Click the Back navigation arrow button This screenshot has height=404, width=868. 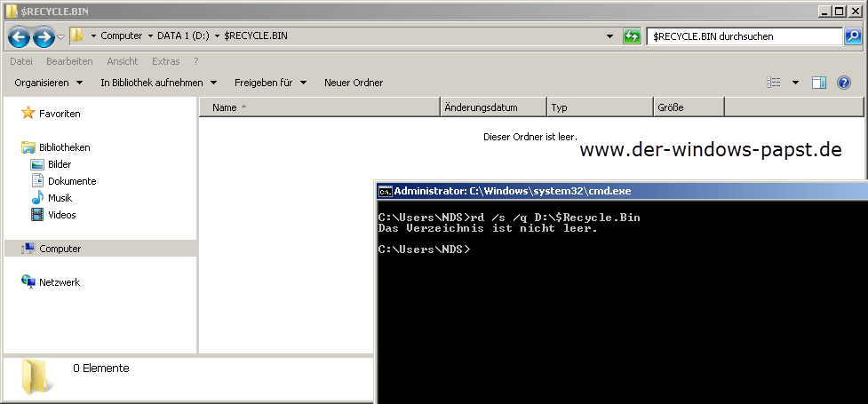[20, 37]
